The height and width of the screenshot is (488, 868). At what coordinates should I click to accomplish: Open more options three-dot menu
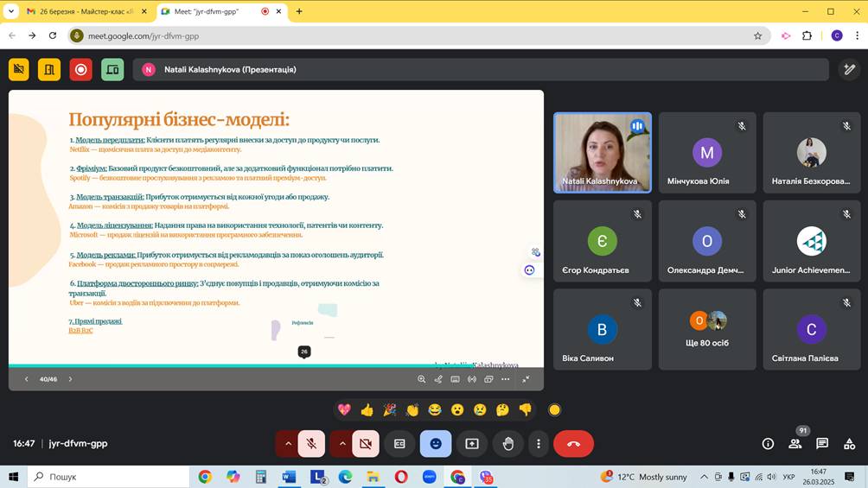[538, 443]
